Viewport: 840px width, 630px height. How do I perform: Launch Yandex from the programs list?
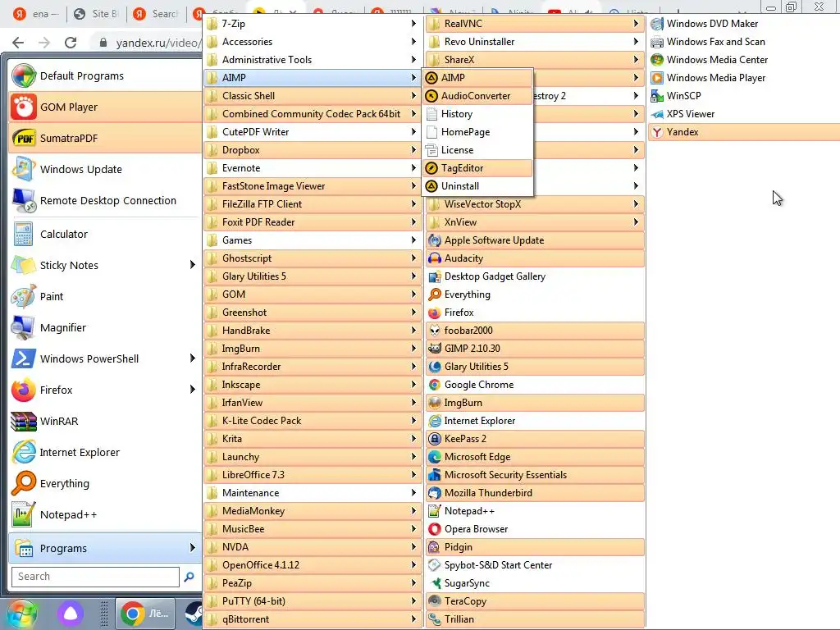(743, 132)
